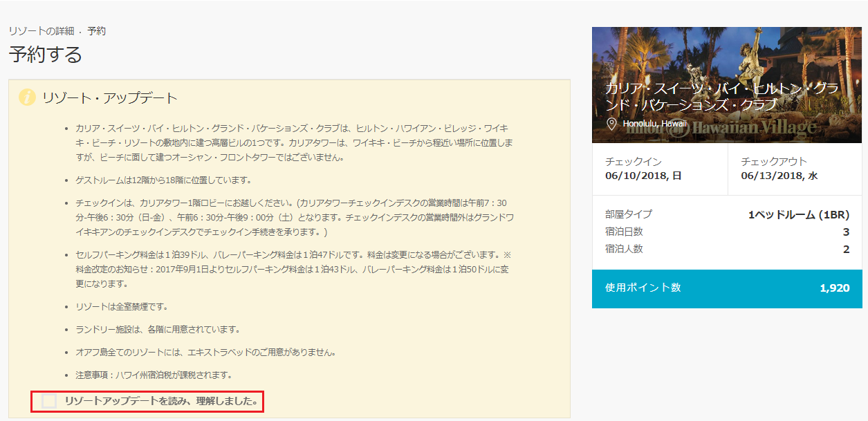
Task: Click the チェックアウト label
Action: (x=774, y=161)
